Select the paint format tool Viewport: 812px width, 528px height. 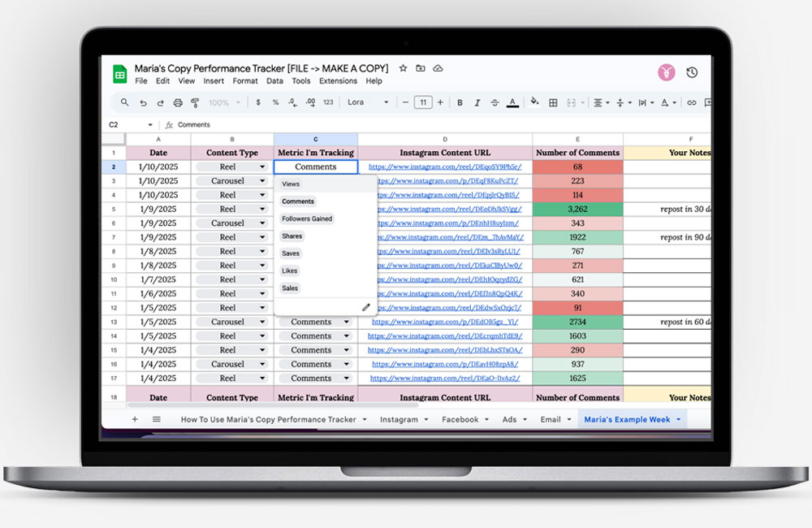tap(195, 103)
